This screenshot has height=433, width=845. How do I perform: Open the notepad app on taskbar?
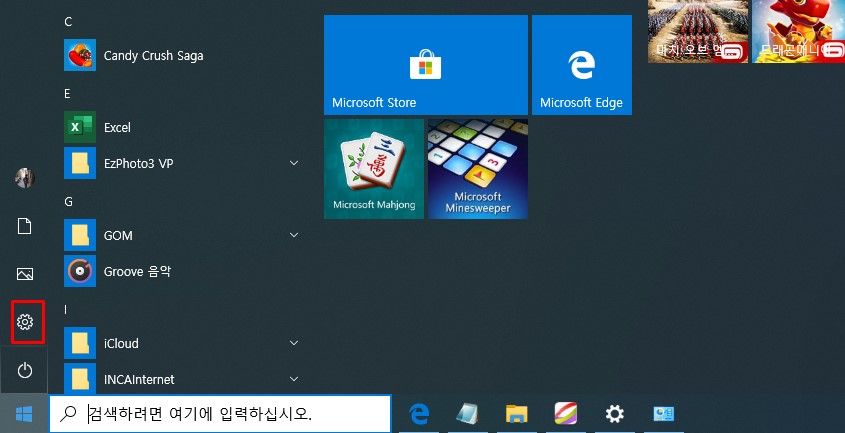point(467,414)
